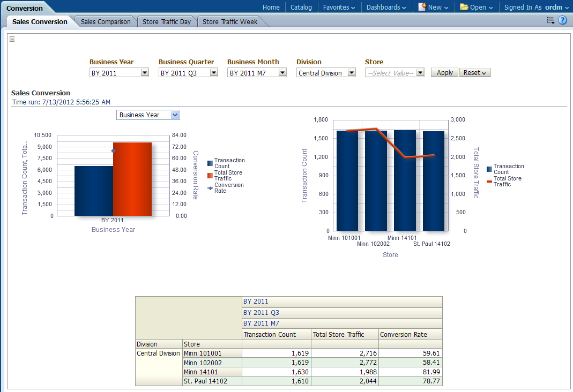Expand the Business Year prompt dropdown
573x392 pixels.
tap(144, 73)
